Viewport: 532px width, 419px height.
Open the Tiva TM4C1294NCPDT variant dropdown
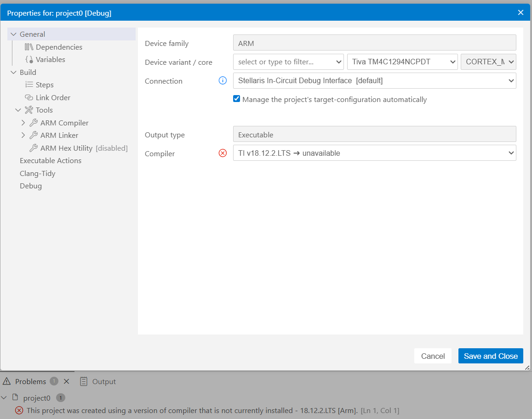click(x=402, y=62)
